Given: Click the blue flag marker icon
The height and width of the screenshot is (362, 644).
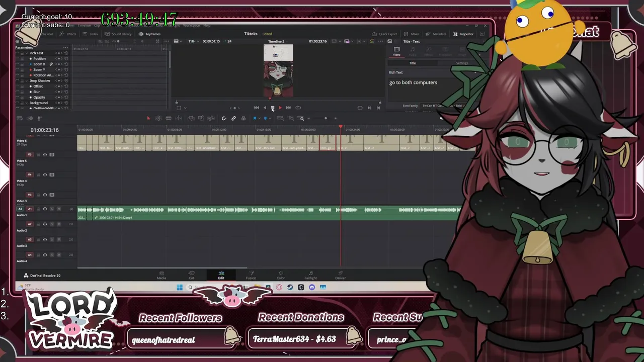Looking at the screenshot, I should click(x=255, y=118).
